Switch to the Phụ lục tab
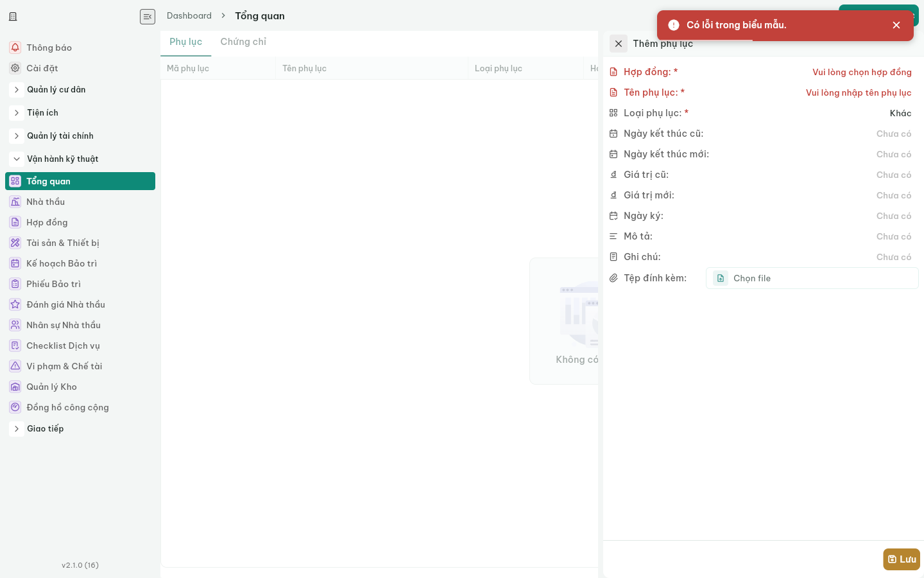The height and width of the screenshot is (578, 924). (x=186, y=42)
